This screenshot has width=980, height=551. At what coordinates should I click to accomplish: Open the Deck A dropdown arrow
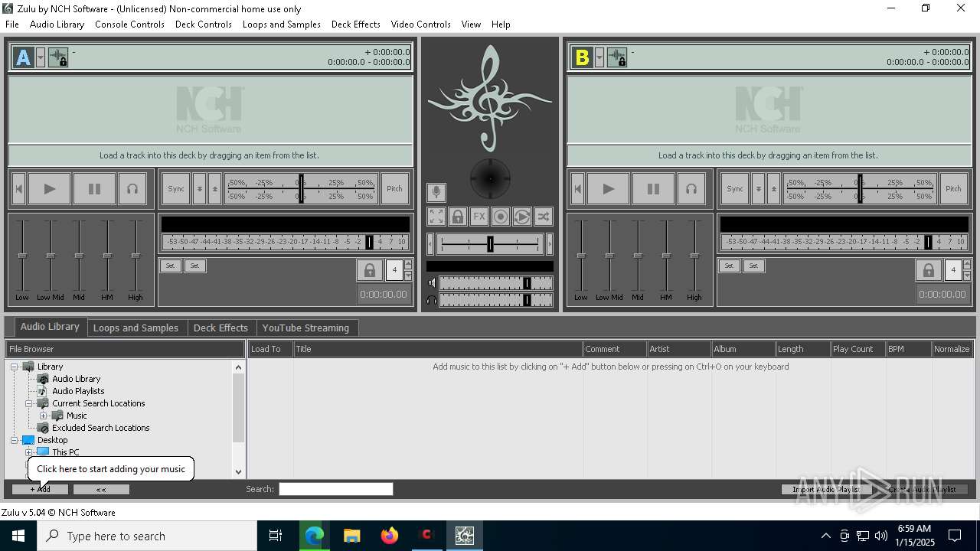coord(41,57)
